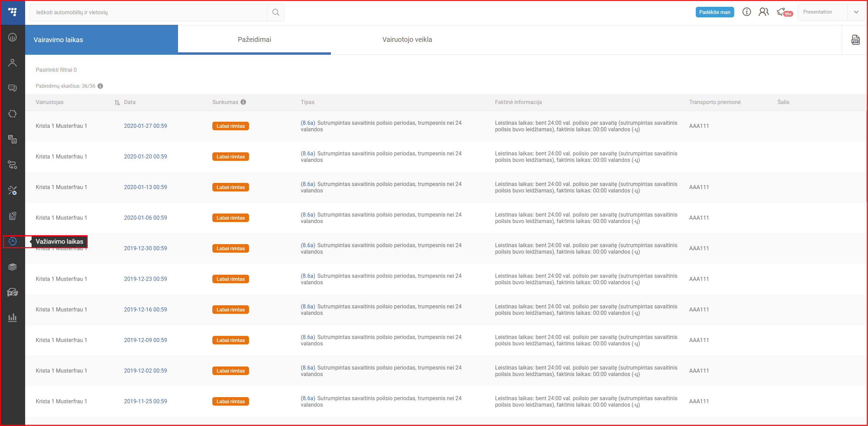The width and height of the screenshot is (868, 426).
Task: Switch to the Pažeidimai tab
Action: [254, 40]
